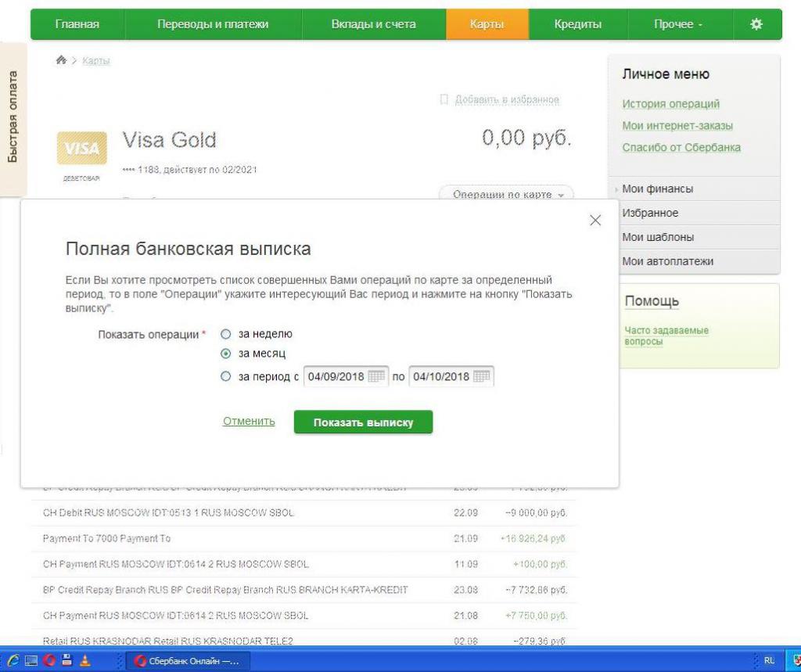Open Opera from the quick launch bar
The image size is (801, 672).
pyautogui.click(x=48, y=661)
